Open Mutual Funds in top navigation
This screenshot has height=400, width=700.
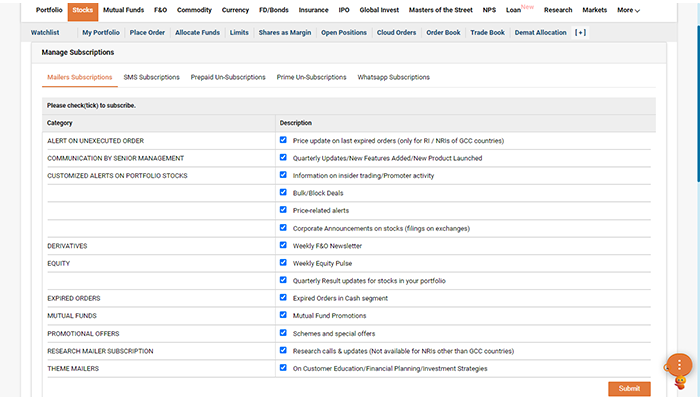tap(122, 10)
